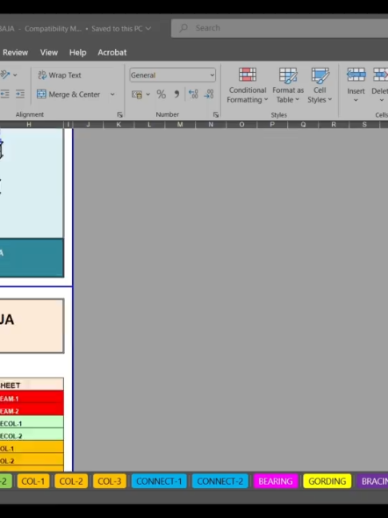
Task: Select column P header
Action: (x=272, y=124)
